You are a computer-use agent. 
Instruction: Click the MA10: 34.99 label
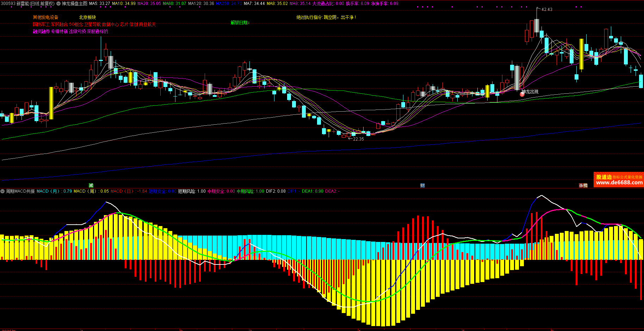pyautogui.click(x=124, y=4)
